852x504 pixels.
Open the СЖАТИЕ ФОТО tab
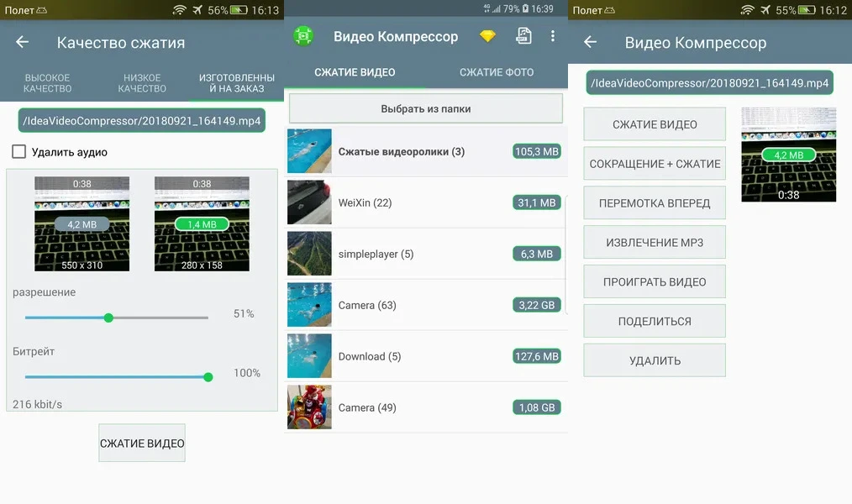point(497,72)
